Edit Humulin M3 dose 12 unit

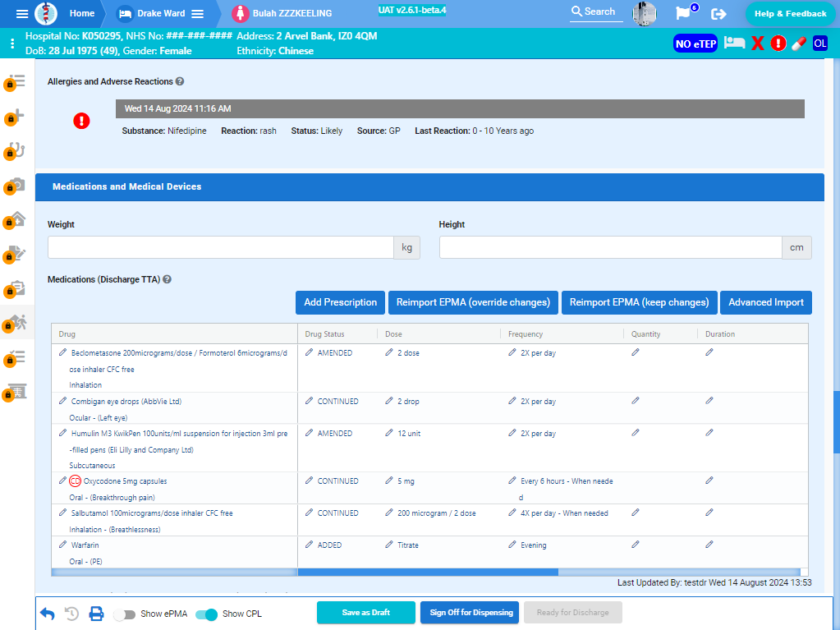[389, 433]
